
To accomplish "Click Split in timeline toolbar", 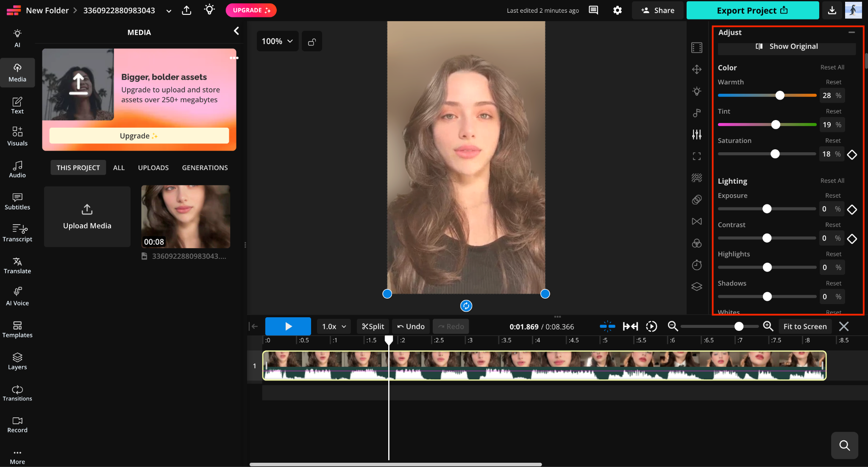I will (373, 327).
